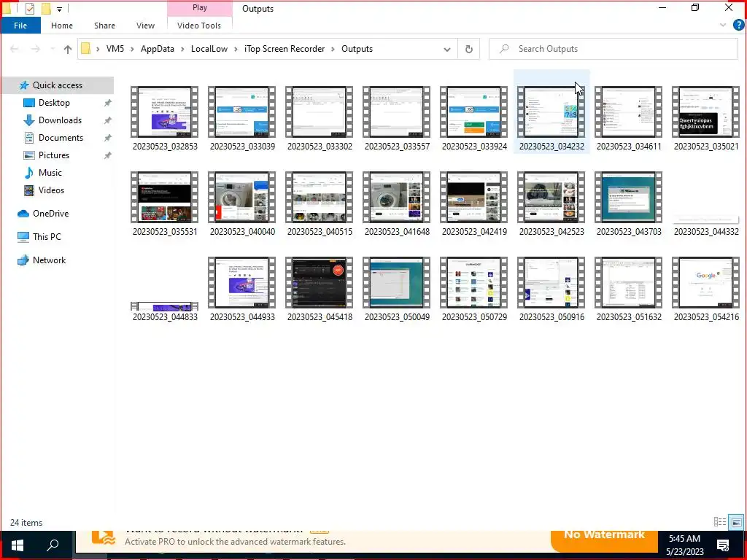Open video file 20230523_032853
Screen dimensions: 747x560
pyautogui.click(x=165, y=119)
